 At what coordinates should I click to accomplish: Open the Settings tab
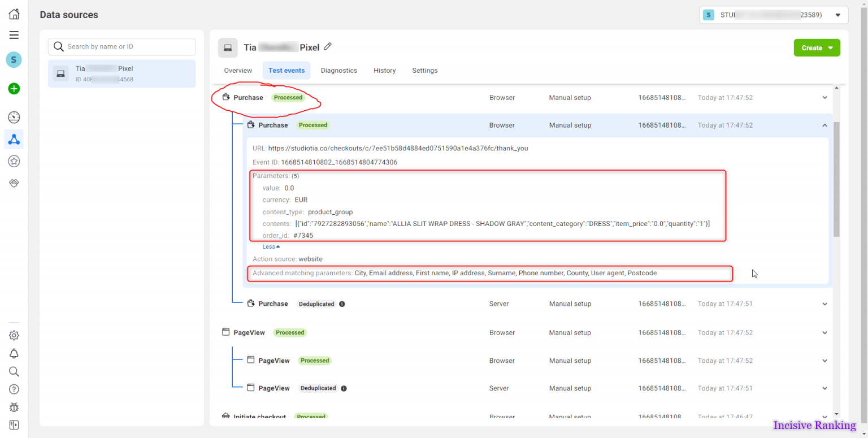[425, 71]
